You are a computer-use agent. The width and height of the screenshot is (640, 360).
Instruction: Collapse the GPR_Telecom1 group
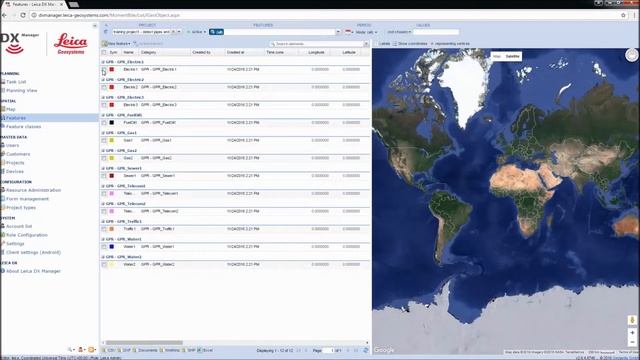tap(103, 186)
